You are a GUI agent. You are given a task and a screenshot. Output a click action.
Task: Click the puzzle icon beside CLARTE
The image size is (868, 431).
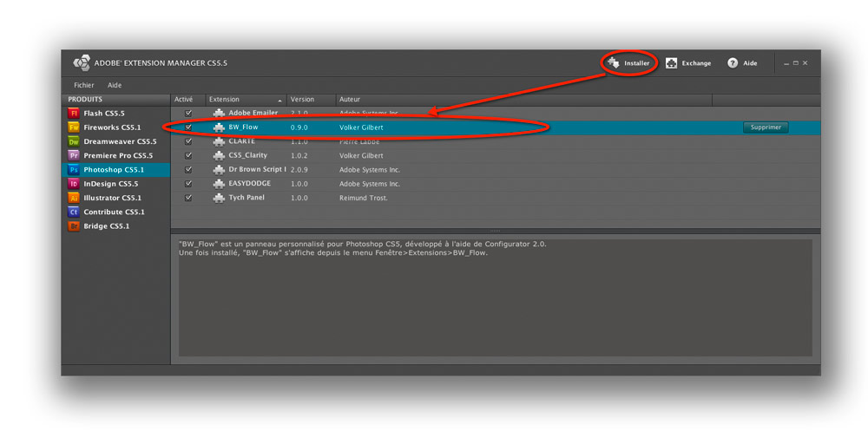coord(219,141)
